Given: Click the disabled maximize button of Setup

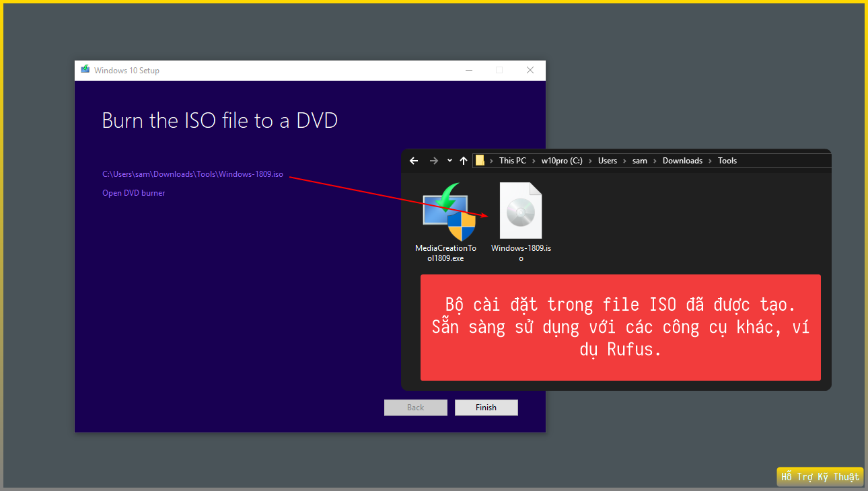Looking at the screenshot, I should coord(499,70).
